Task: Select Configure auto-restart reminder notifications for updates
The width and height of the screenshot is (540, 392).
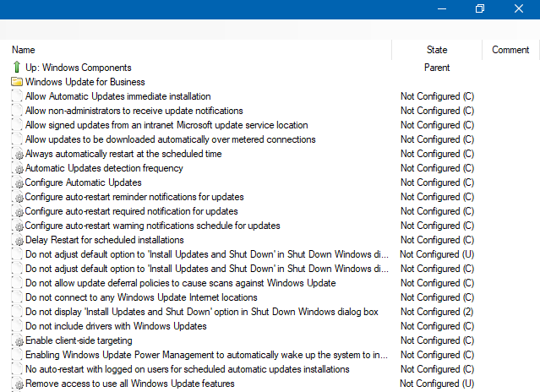Action: [134, 197]
